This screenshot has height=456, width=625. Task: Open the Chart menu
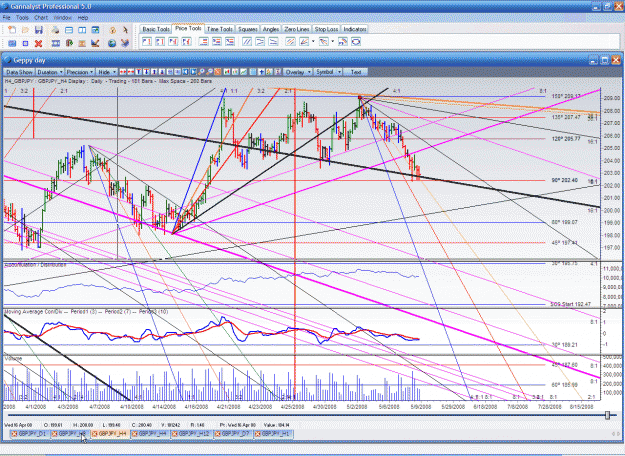41,18
